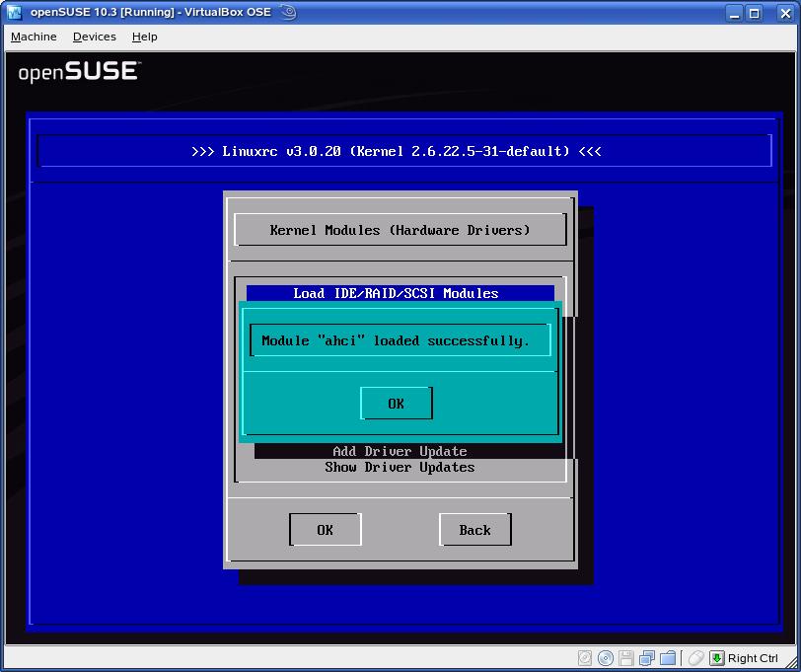Minimize the VirtualBox window
The height and width of the screenshot is (672, 801).
click(x=735, y=13)
